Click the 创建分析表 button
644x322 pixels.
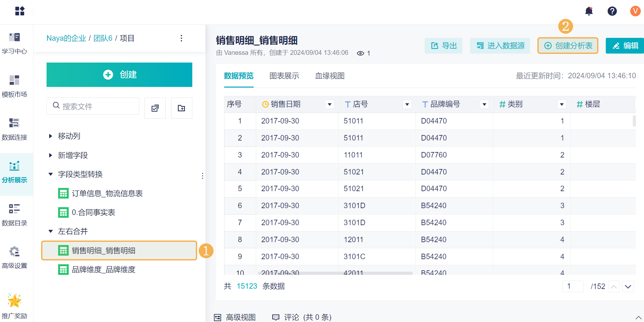pos(568,46)
